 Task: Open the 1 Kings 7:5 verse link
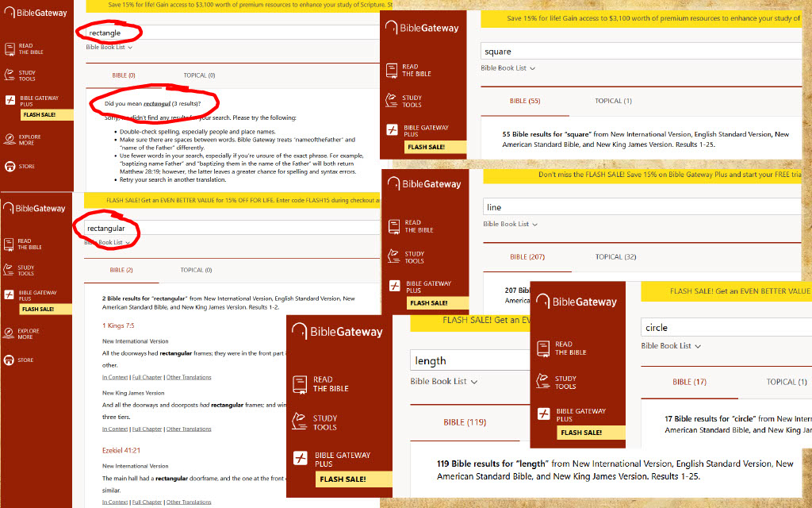tap(119, 325)
